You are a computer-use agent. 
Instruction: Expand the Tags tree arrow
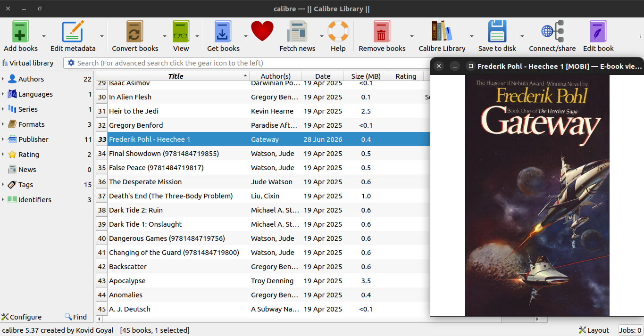pyautogui.click(x=3, y=185)
